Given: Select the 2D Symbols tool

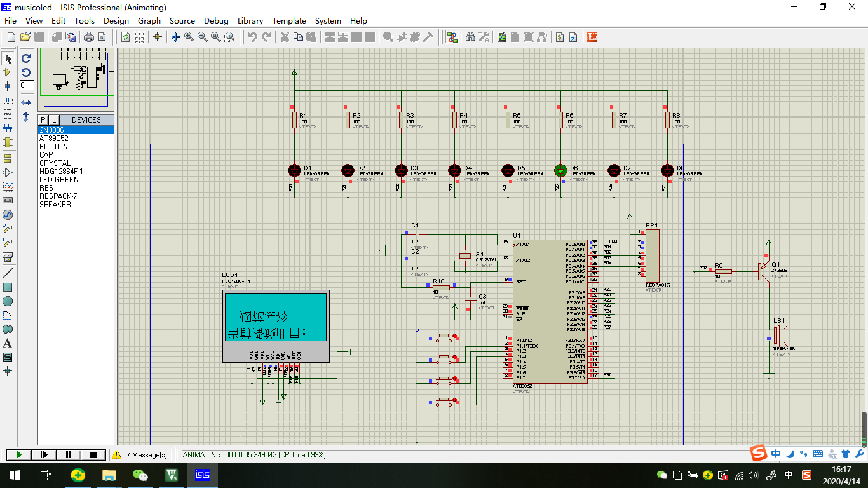Looking at the screenshot, I should click(8, 357).
